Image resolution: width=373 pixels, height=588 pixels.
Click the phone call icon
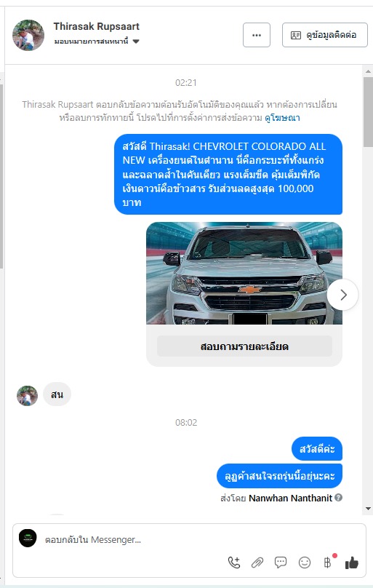pyautogui.click(x=234, y=563)
